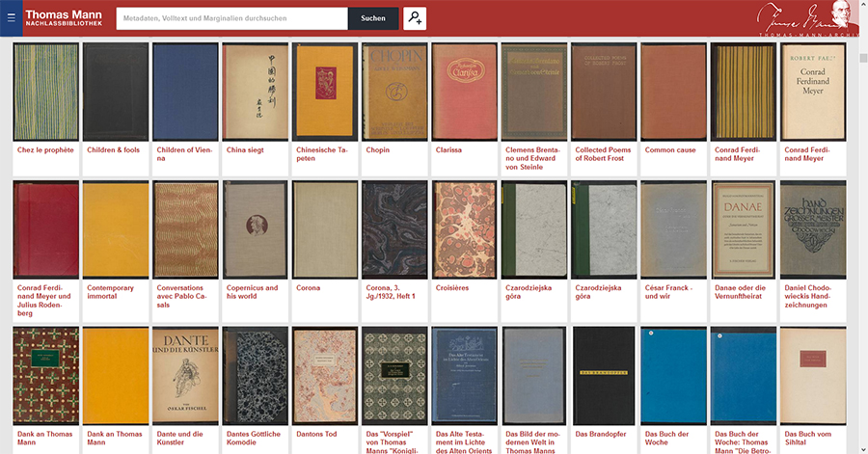Click the Suchen button
This screenshot has width=868, height=454.
point(373,18)
